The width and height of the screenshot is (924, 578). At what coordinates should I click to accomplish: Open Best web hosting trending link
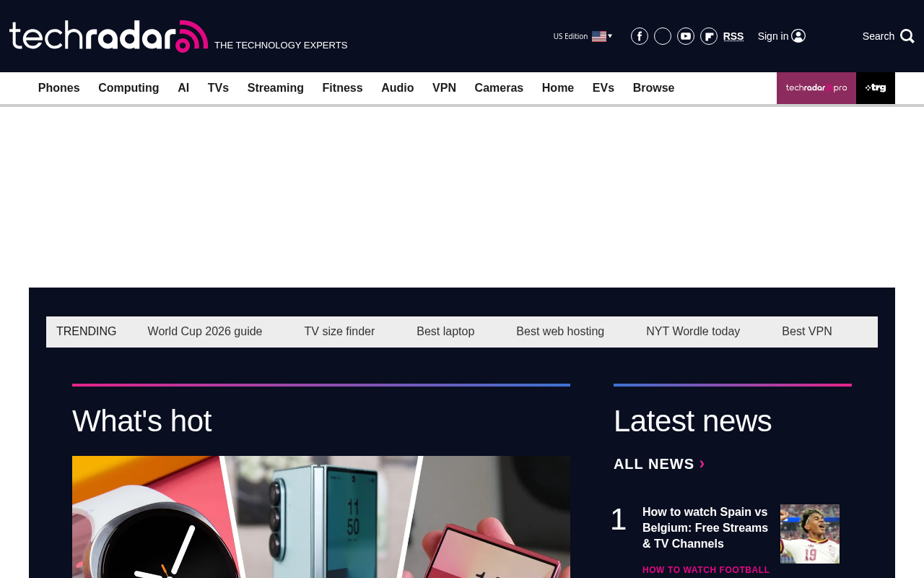pos(560,332)
